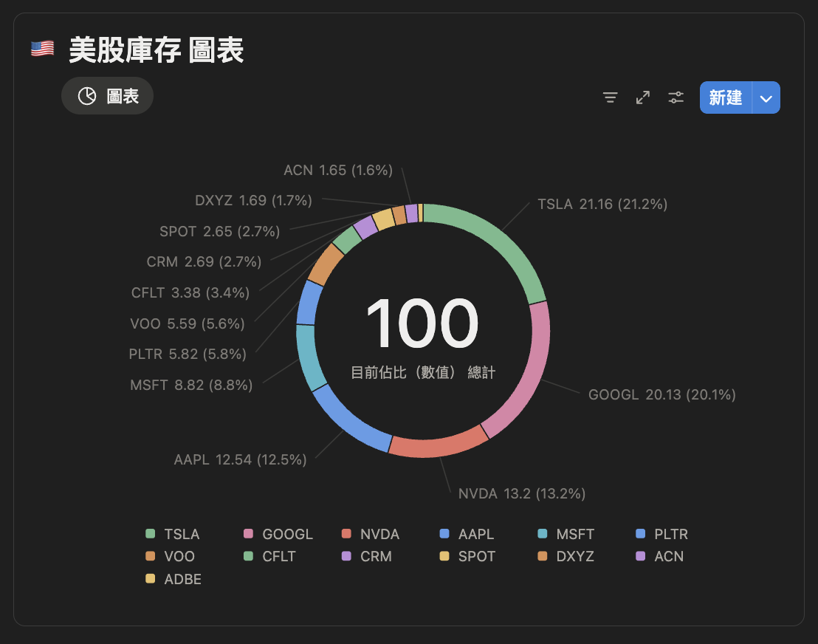The height and width of the screenshot is (644, 818).
Task: Click MSFT legend entry
Action: click(x=566, y=534)
